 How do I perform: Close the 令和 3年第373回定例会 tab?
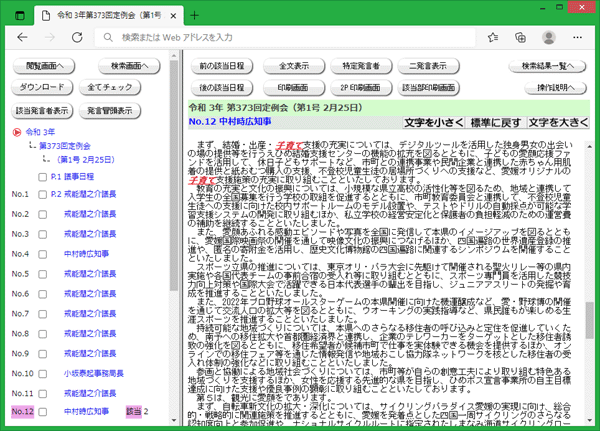point(173,16)
